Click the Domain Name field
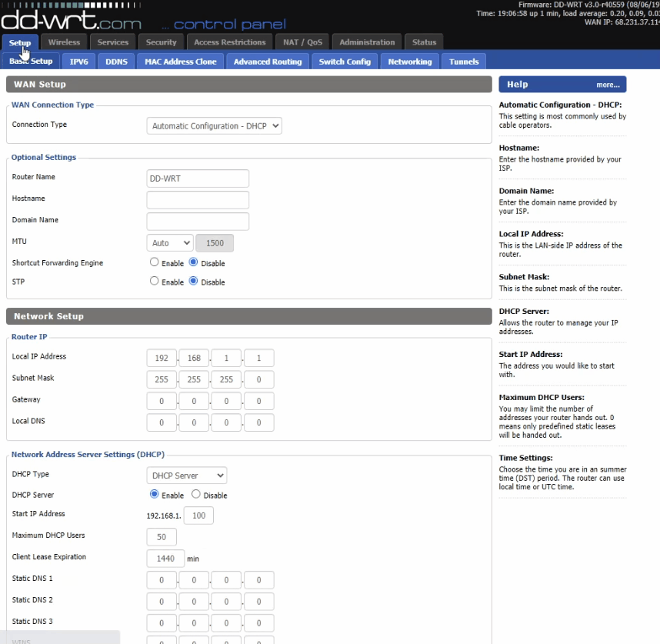 [198, 222]
